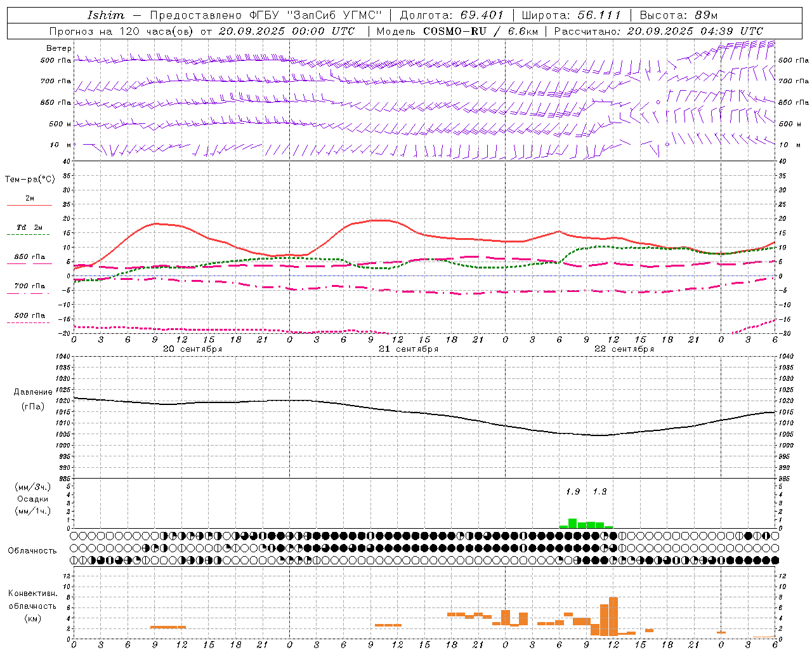
Task: Click the "Тем-ра(°C)" temperature panel label
Action: 30,180
